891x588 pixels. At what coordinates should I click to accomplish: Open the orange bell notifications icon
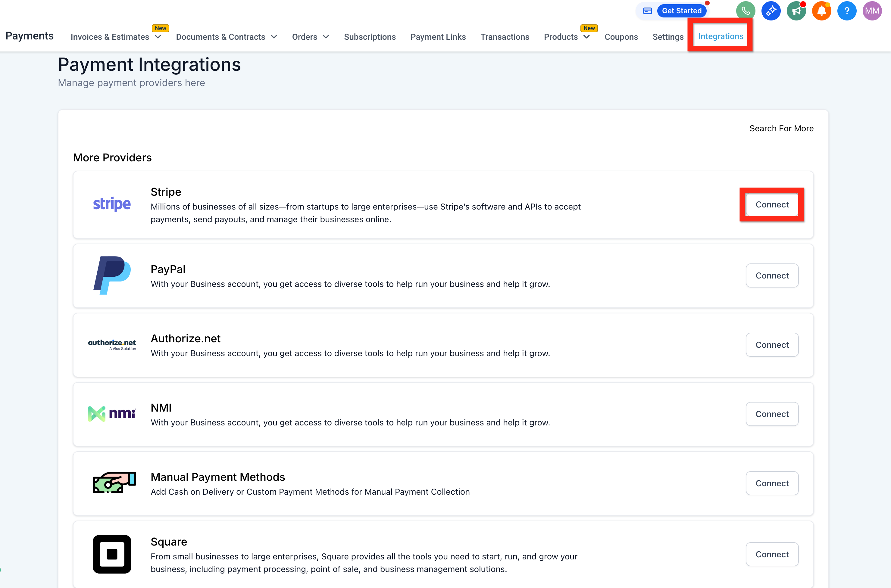(821, 11)
